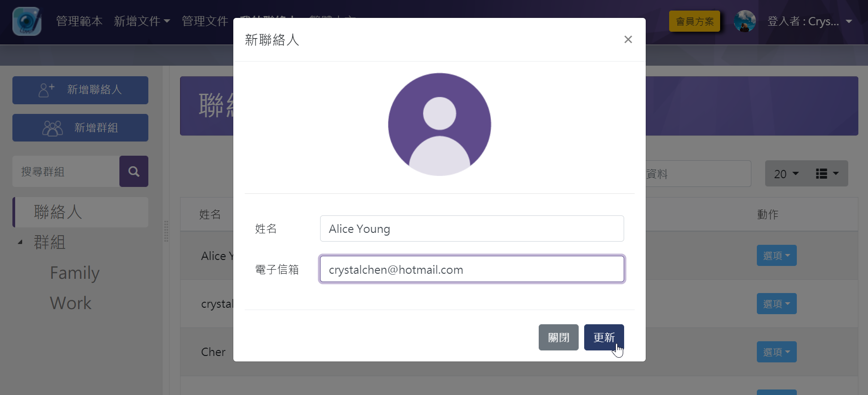The image size is (868, 395).
Task: Click the 更新 button in dialog
Action: point(604,338)
